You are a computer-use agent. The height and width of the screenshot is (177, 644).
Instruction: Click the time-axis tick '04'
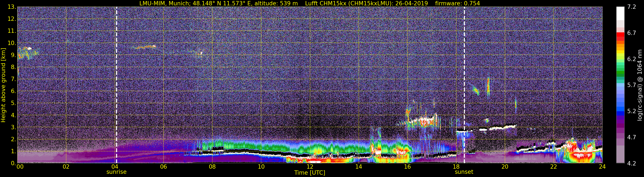point(115,167)
